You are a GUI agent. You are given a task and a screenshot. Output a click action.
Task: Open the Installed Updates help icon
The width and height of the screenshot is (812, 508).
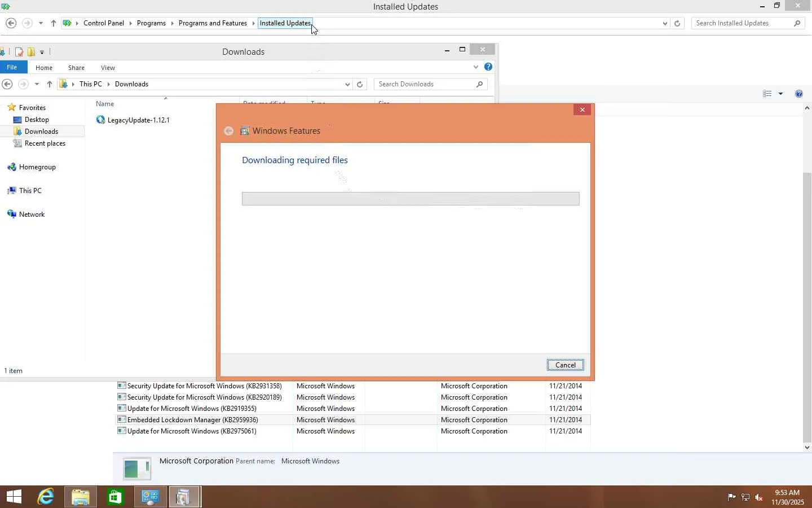pyautogui.click(x=798, y=94)
